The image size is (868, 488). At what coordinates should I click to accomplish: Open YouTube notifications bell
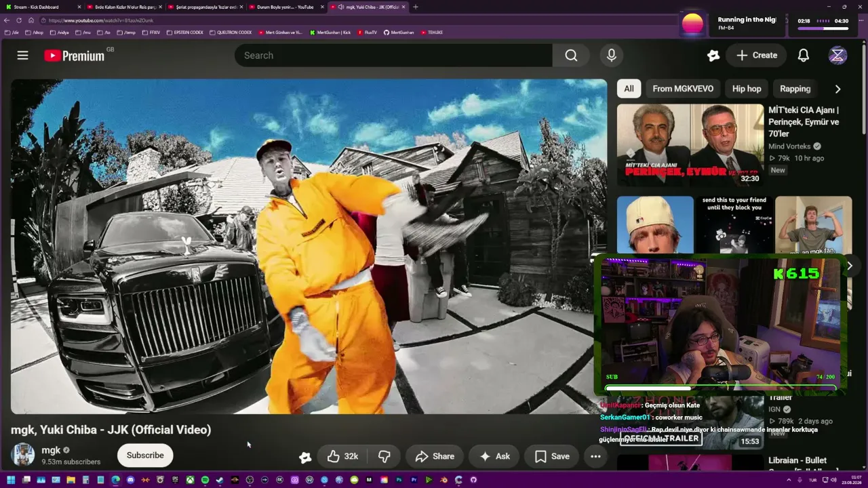[804, 56]
